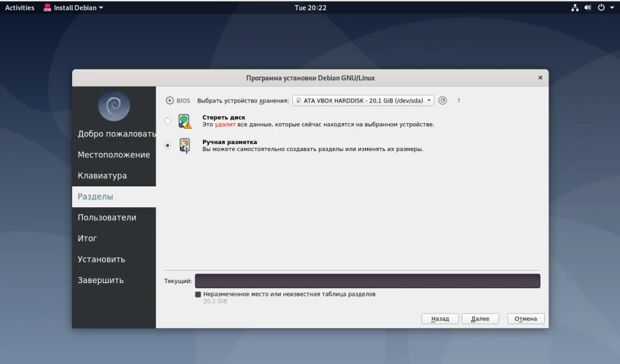The height and width of the screenshot is (364, 620).
Task: Click the 'Ручная разметка' option title
Action: 230,142
